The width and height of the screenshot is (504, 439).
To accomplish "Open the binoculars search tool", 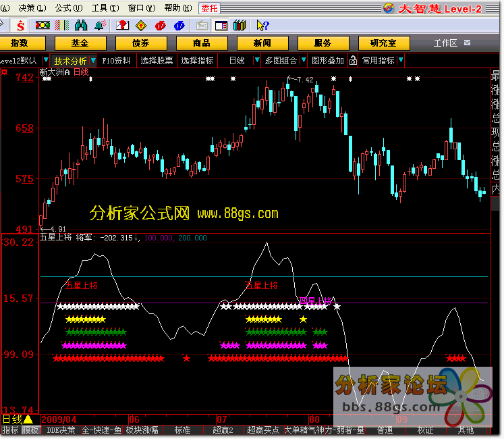I will coord(81,25).
